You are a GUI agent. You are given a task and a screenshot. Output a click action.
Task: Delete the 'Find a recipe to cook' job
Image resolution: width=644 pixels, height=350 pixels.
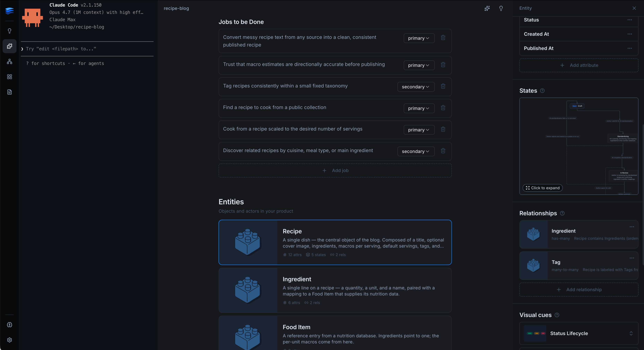[x=443, y=108]
